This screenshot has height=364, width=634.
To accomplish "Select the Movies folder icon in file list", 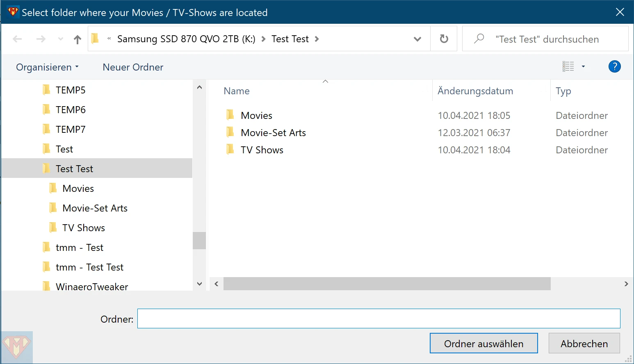I will (230, 115).
